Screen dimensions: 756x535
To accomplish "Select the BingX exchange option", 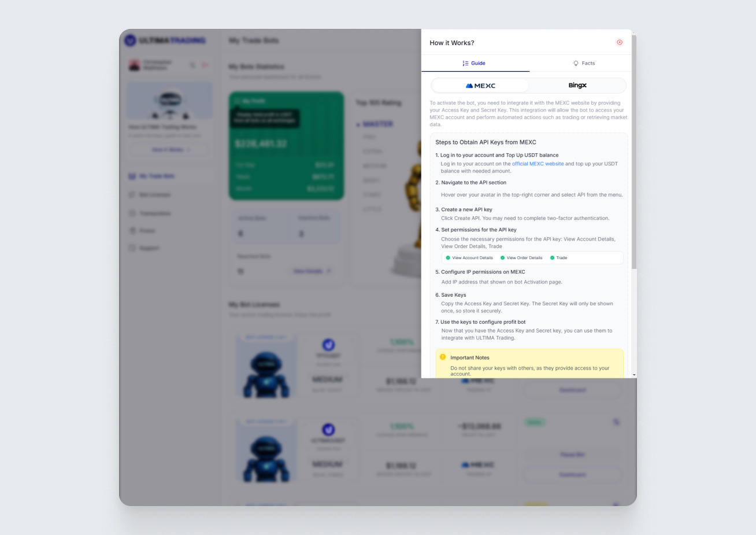I will coord(577,86).
